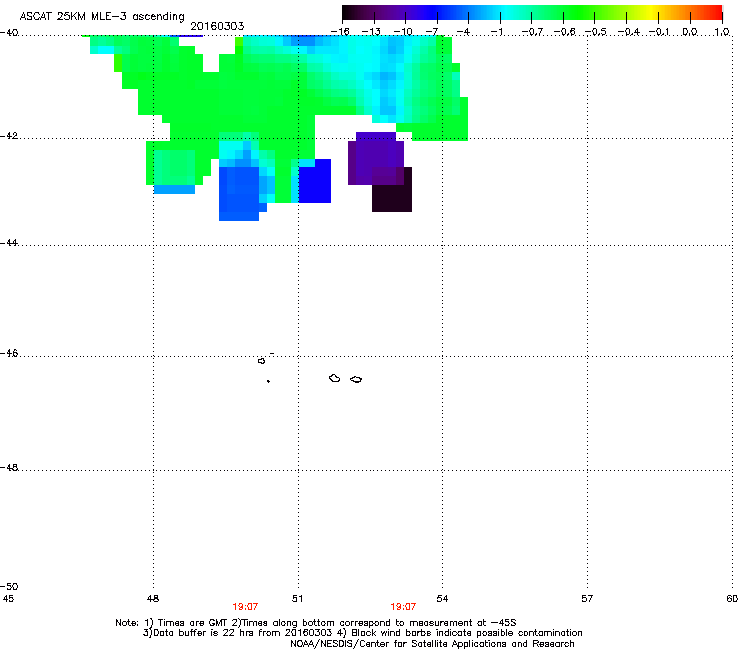Click the 48 longitude axis label
Screen dimensions: 740x650
(x=153, y=599)
